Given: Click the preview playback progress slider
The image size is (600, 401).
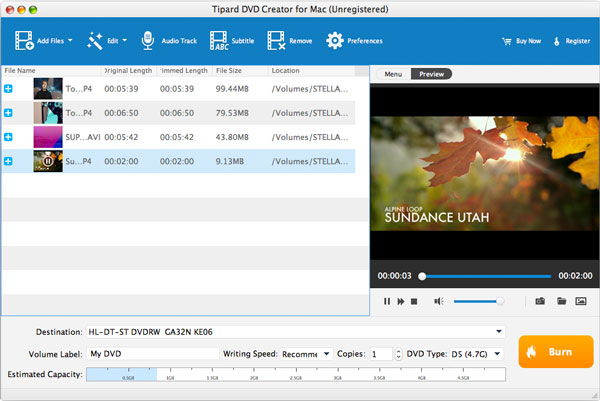Looking at the screenshot, I should tap(485, 276).
